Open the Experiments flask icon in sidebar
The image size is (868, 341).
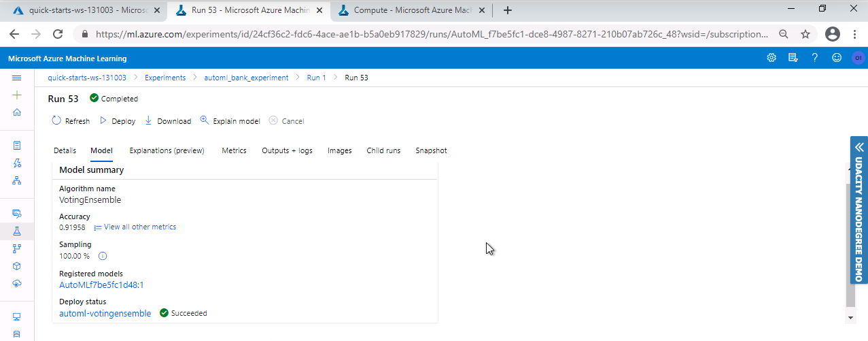click(17, 231)
